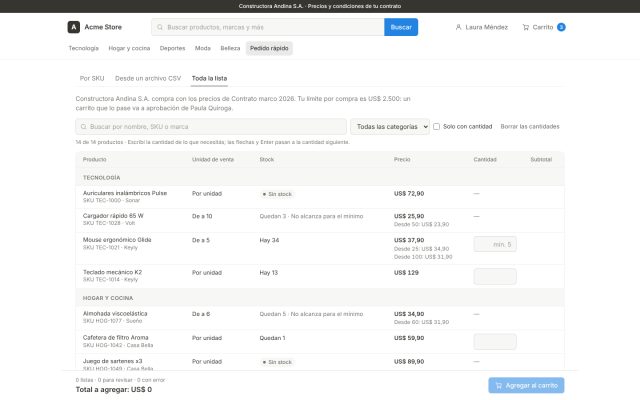Viewport: 640px width, 400px height.
Task: Click quantity field for Mouse ergonómico Glide
Action: point(495,244)
